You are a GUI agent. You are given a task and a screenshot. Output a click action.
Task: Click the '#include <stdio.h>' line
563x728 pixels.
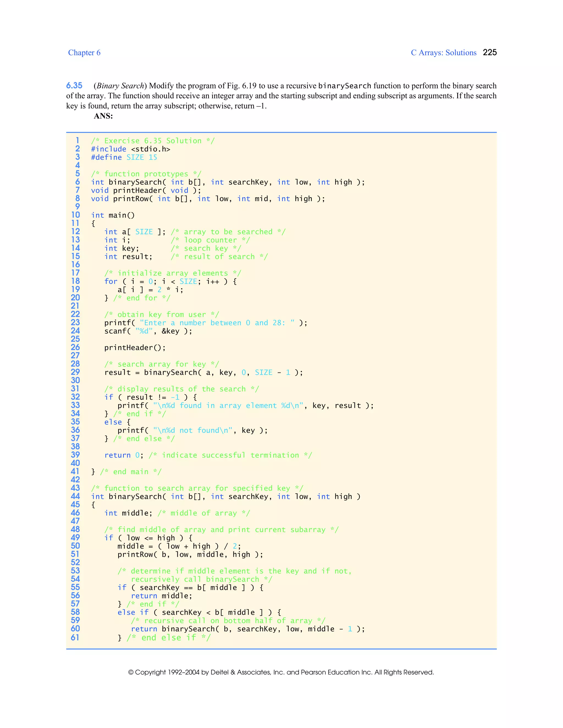point(131,149)
